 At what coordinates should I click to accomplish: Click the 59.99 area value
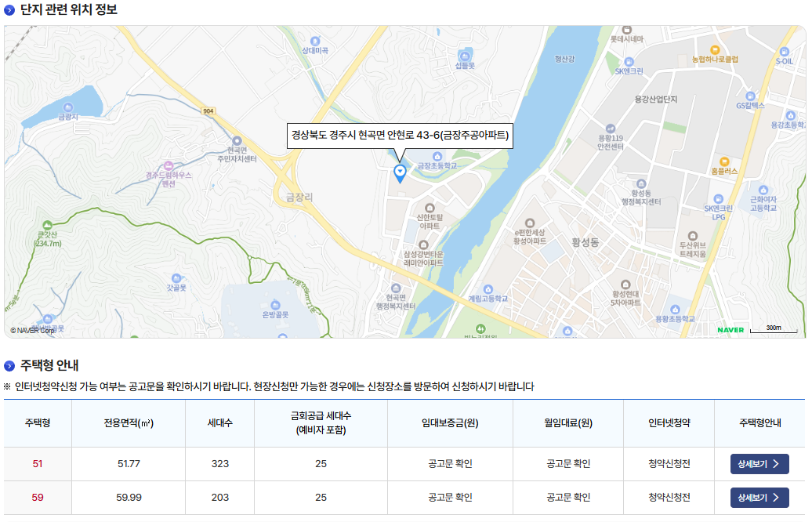pyautogui.click(x=129, y=498)
